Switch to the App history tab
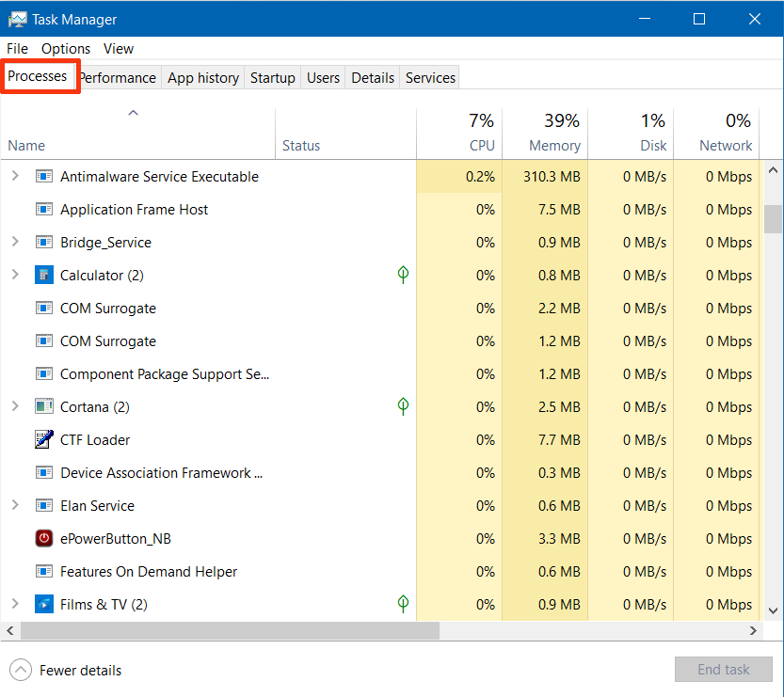Viewport: 784px width, 697px height. [203, 78]
